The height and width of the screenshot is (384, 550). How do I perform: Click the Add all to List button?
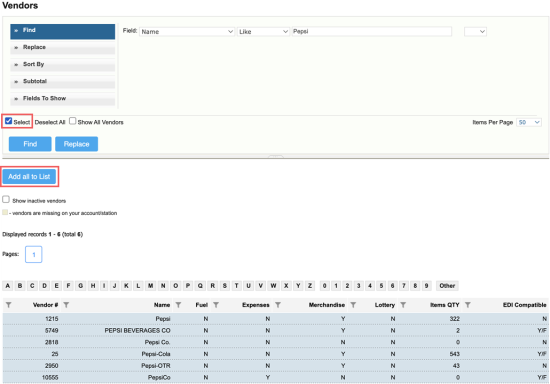pos(29,176)
